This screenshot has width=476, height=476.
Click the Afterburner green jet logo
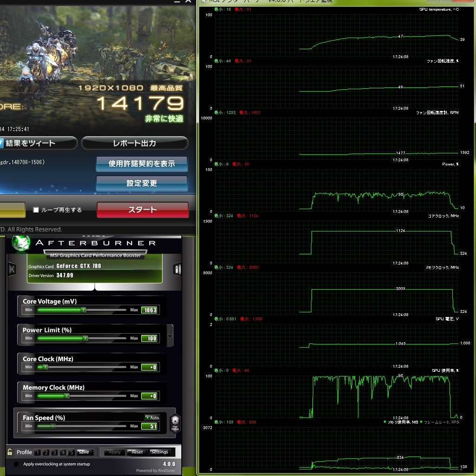pos(20,243)
